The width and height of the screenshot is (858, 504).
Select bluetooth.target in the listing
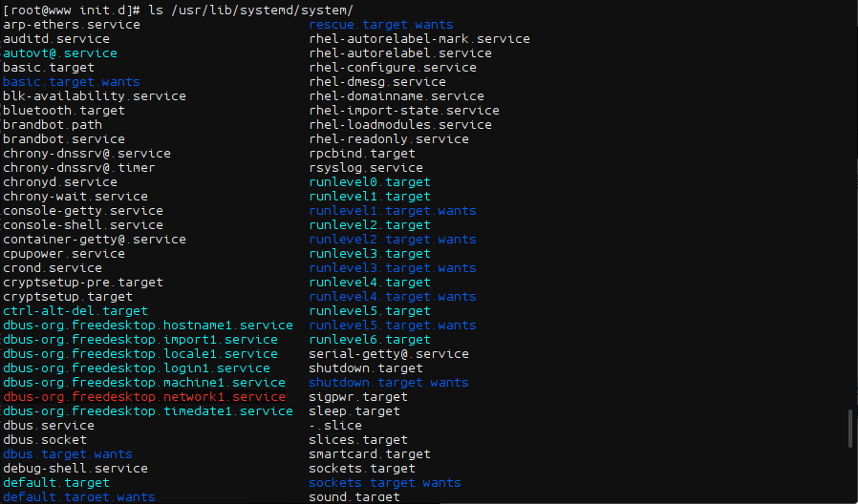coord(64,110)
